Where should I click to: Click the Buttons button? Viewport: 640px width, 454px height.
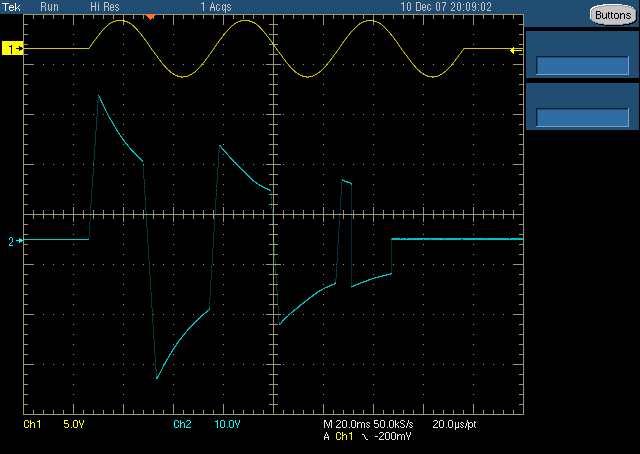pos(613,15)
